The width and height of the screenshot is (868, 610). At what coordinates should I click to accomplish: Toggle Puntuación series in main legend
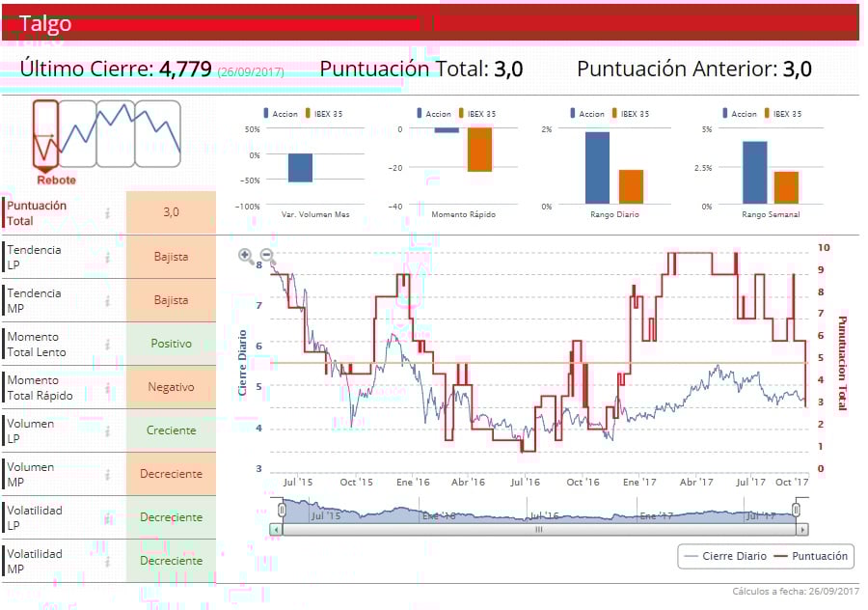pos(811,556)
